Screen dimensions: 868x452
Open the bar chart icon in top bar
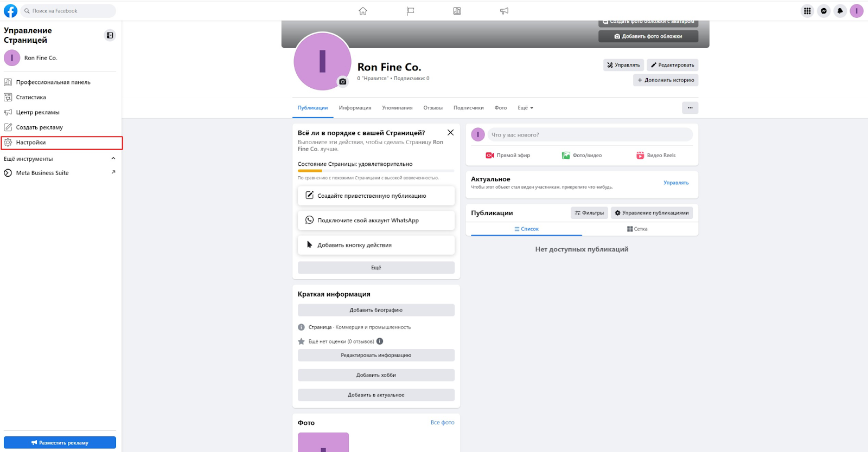[x=457, y=11]
